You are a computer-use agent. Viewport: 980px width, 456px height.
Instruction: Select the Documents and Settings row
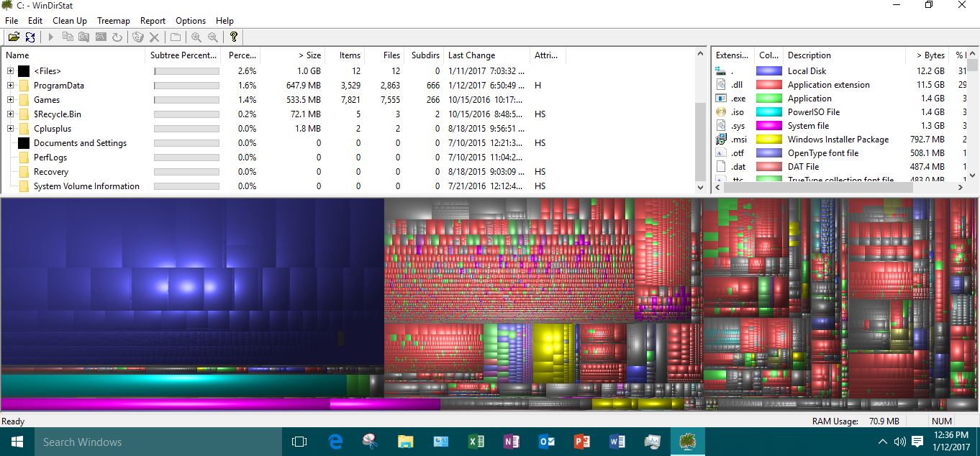click(348, 143)
